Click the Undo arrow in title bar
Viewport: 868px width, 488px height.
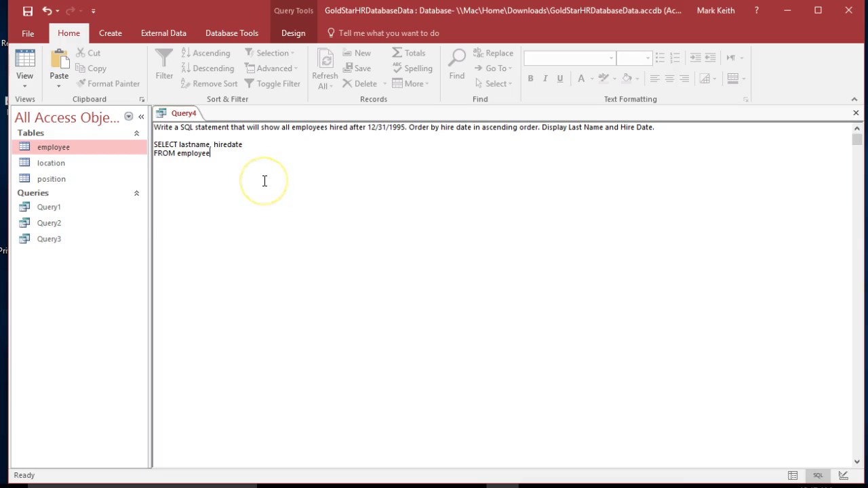point(47,11)
